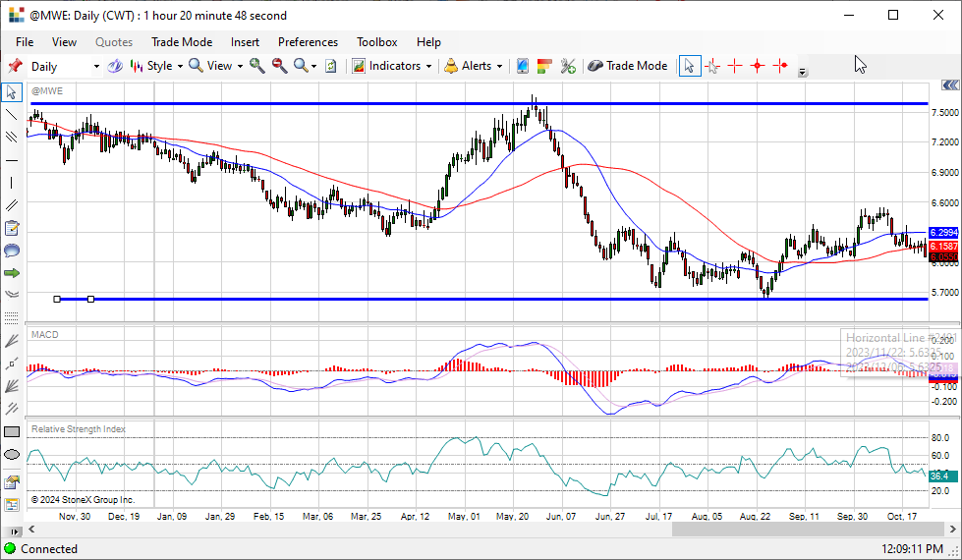Select the dotted grid lines tool

click(11, 317)
